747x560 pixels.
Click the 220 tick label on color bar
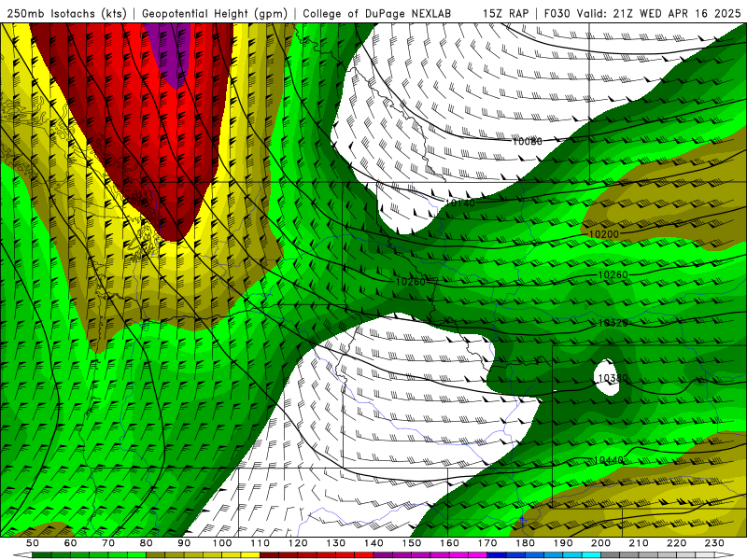[x=676, y=543]
